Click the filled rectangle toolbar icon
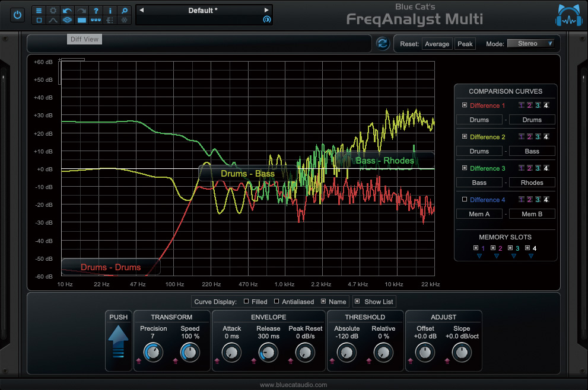 81,20
